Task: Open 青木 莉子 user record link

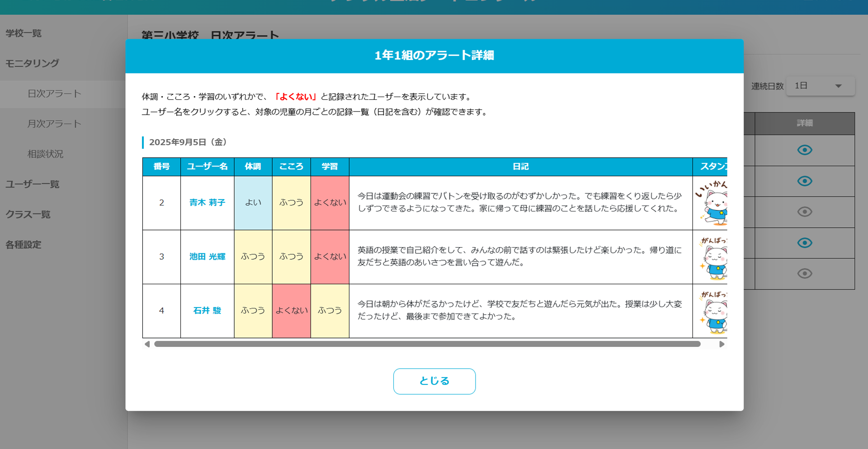Action: 207,203
